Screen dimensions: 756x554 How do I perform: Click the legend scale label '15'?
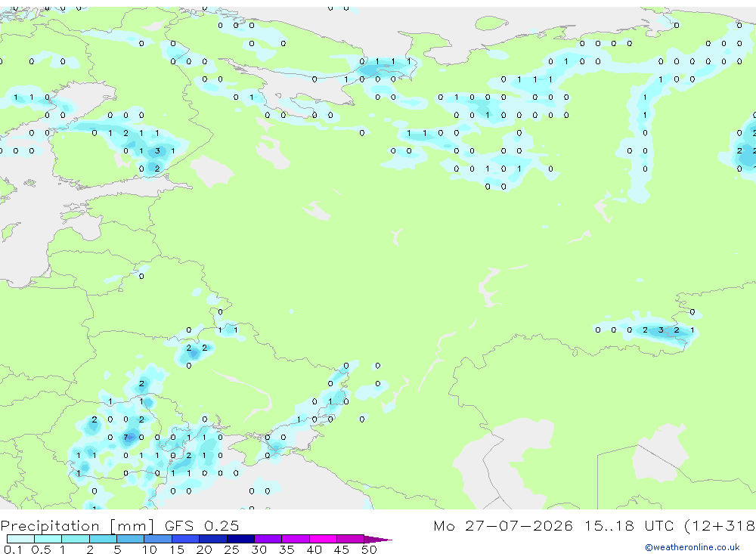177,549
